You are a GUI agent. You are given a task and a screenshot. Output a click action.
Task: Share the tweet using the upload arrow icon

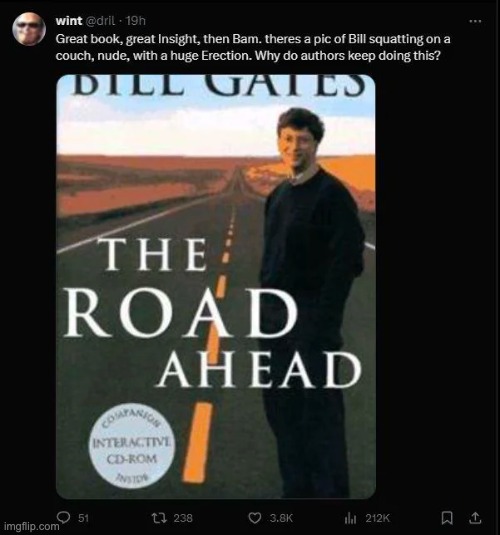(474, 518)
